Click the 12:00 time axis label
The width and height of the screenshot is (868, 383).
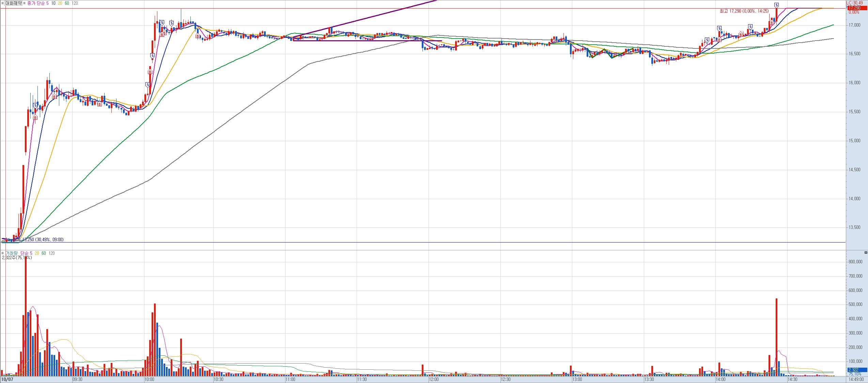pyautogui.click(x=433, y=379)
